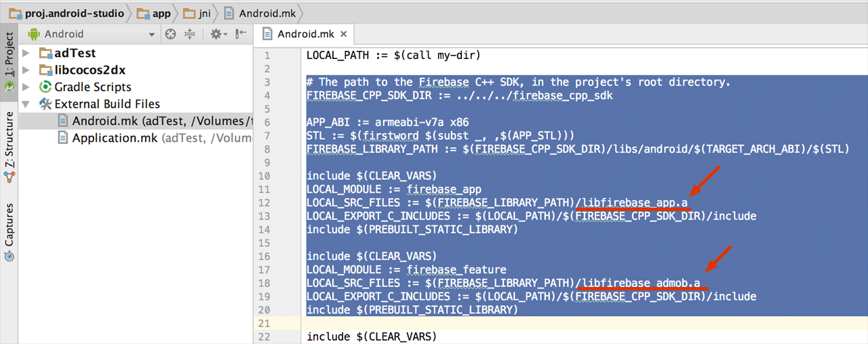The height and width of the screenshot is (344, 868).
Task: Click the External Build Files tools icon
Action: coord(45,104)
